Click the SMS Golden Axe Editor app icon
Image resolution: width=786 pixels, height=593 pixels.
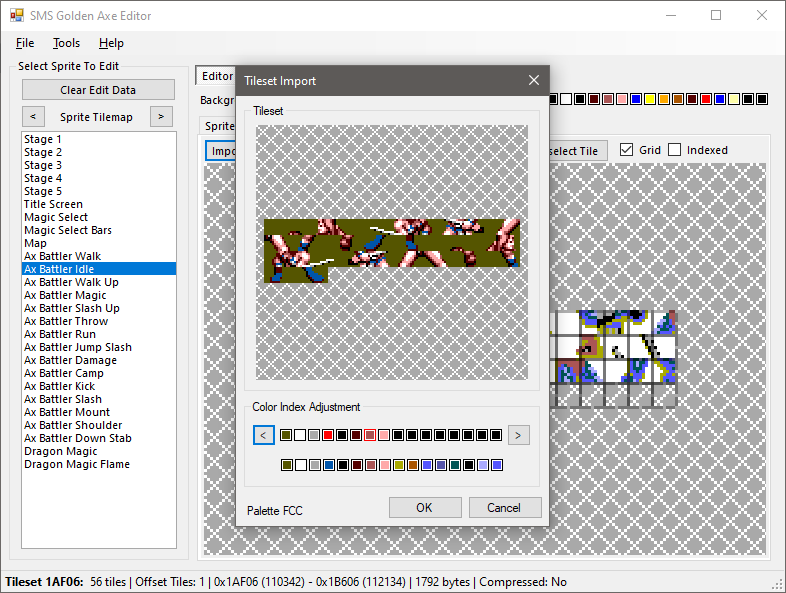(x=17, y=16)
